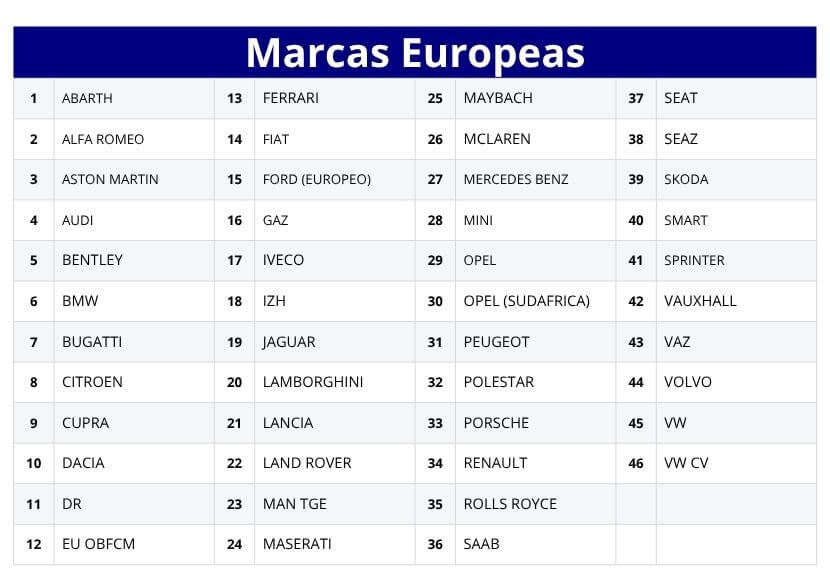Click number 46 index cell

tap(636, 463)
